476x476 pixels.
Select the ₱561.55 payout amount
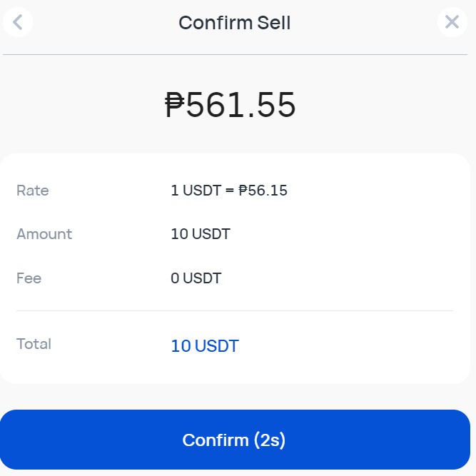point(230,105)
